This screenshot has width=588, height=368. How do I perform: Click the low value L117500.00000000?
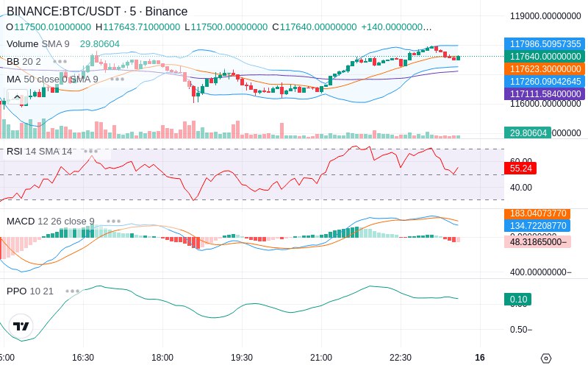click(226, 27)
